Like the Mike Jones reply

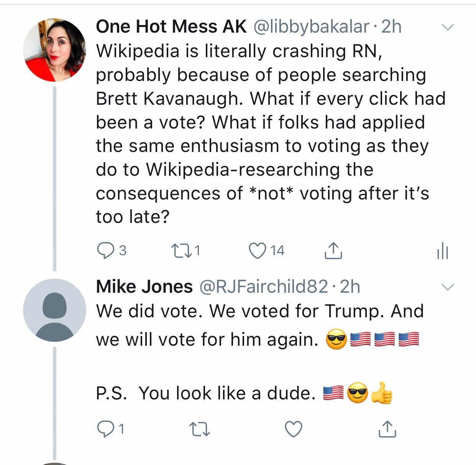point(294,429)
